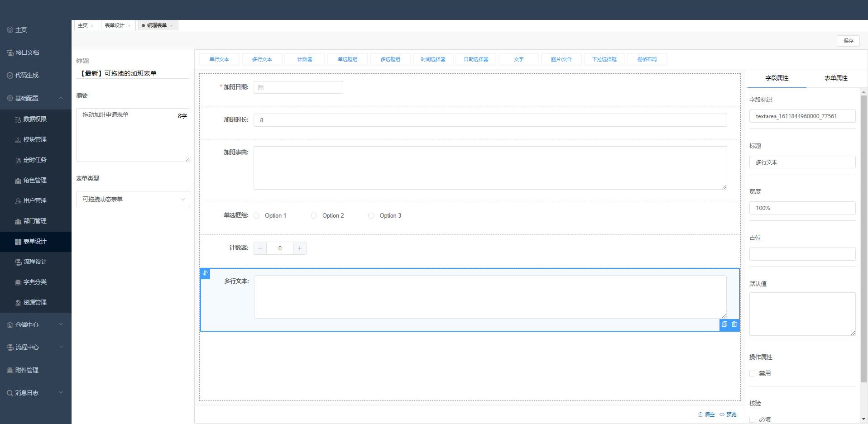Image resolution: width=868 pixels, height=424 pixels.
Task: Click the drag handle icon on selected field
Action: 205,273
